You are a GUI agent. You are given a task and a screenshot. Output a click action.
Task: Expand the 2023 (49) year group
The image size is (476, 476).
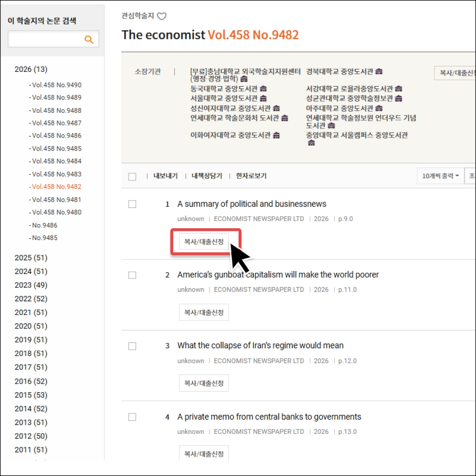[31, 285]
